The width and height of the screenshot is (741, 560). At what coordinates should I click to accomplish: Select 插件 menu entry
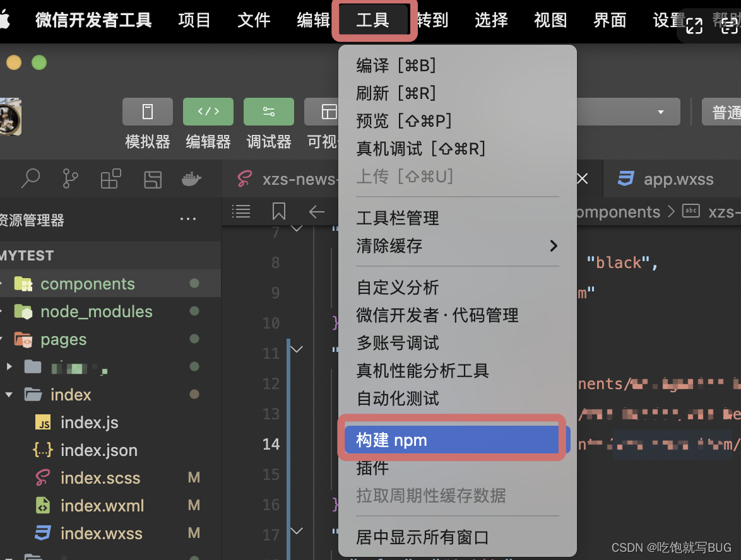point(458,468)
